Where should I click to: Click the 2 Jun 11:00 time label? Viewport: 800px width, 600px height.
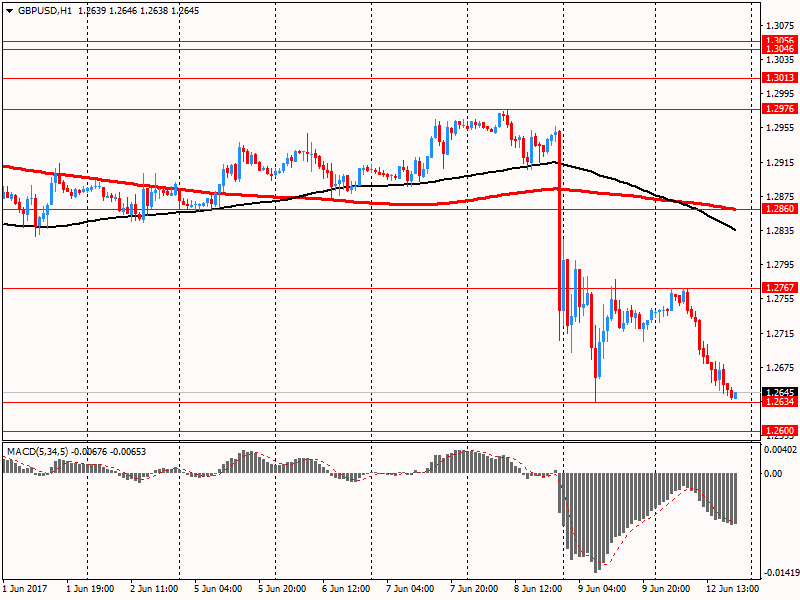pos(154,589)
